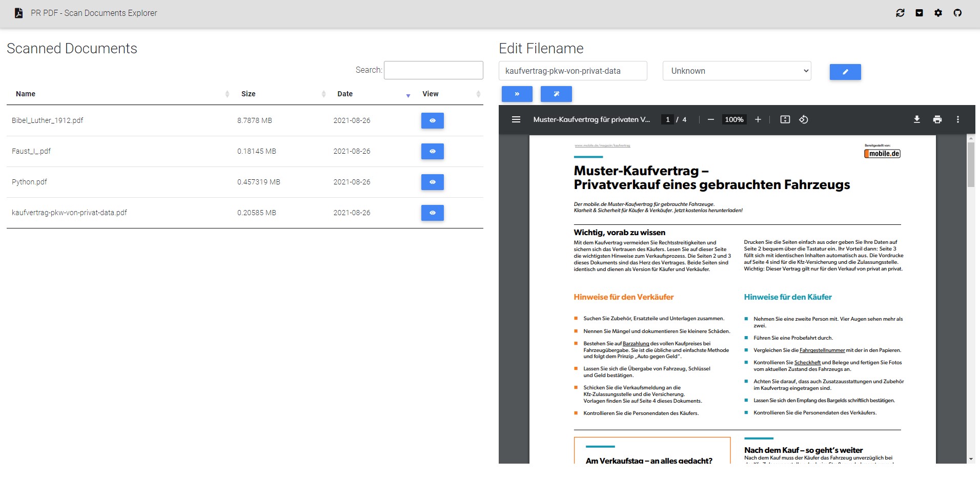The height and width of the screenshot is (479, 980).
Task: Sort documents by the Size column header
Action: point(249,94)
